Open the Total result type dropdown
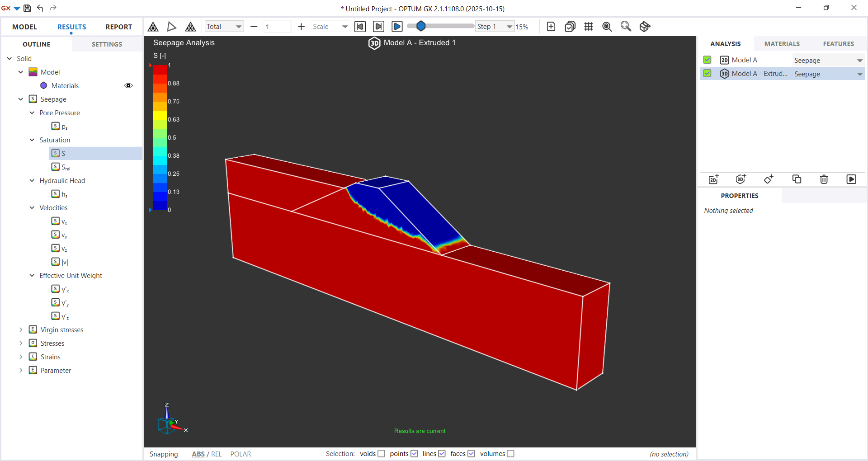 point(224,27)
